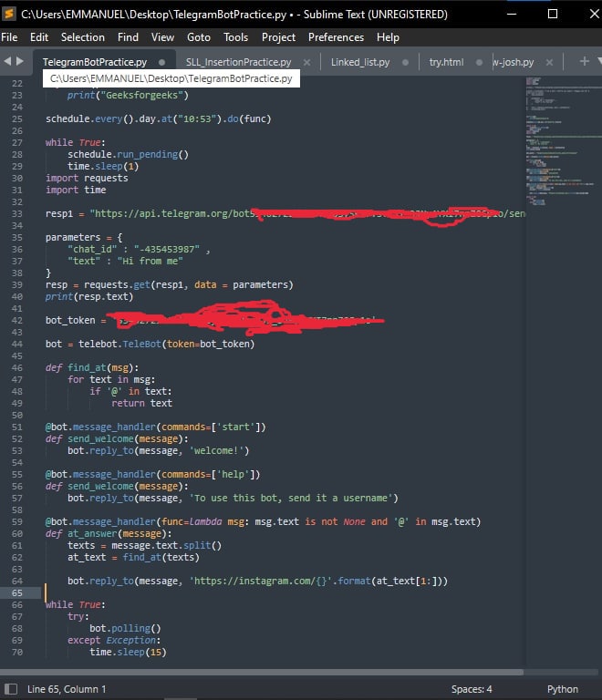Screen dimensions: 602x700
Task: Open the Goto menu
Action: [x=199, y=37]
